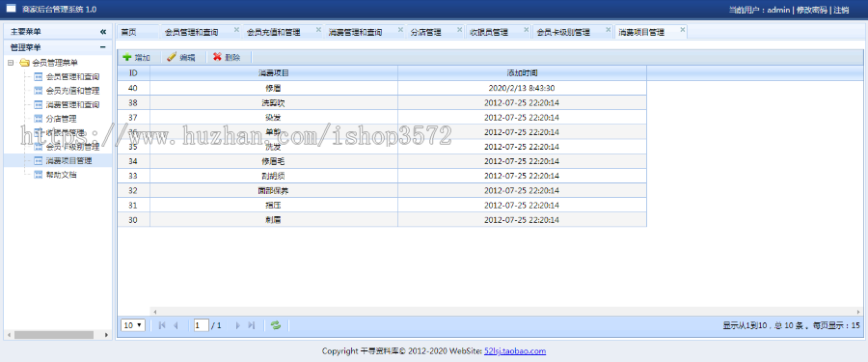Click the ID 35 cell
This screenshot has height=362, width=868.
pos(133,147)
